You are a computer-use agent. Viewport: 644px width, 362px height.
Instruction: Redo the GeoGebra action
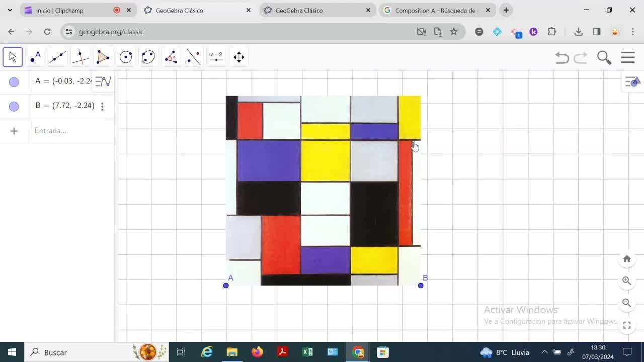point(581,57)
